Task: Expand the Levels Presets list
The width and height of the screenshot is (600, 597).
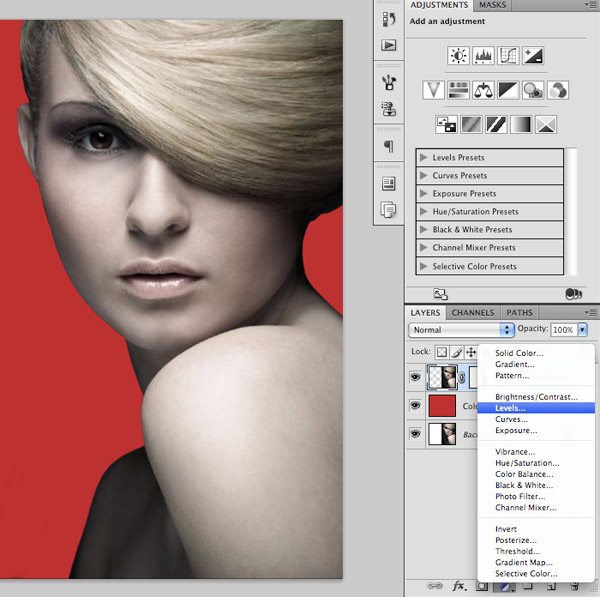Action: 425,158
